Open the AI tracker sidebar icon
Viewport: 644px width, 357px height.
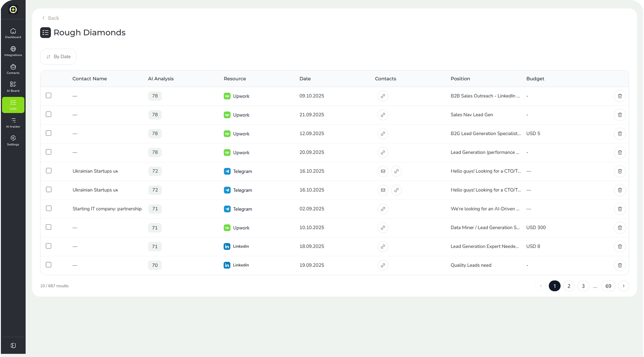click(x=13, y=122)
